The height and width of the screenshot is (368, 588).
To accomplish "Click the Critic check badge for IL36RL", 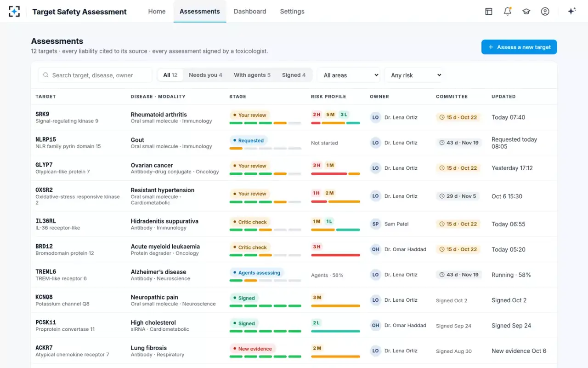I will pyautogui.click(x=249, y=222).
